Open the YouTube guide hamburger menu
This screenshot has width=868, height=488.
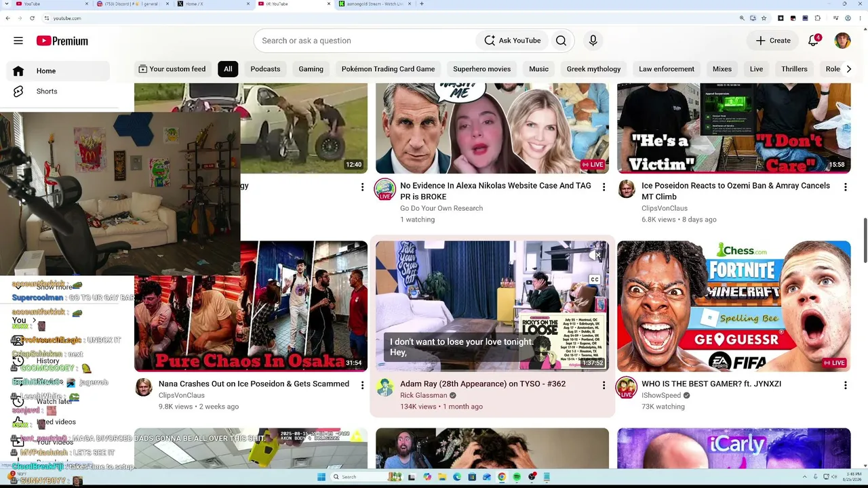[18, 41]
